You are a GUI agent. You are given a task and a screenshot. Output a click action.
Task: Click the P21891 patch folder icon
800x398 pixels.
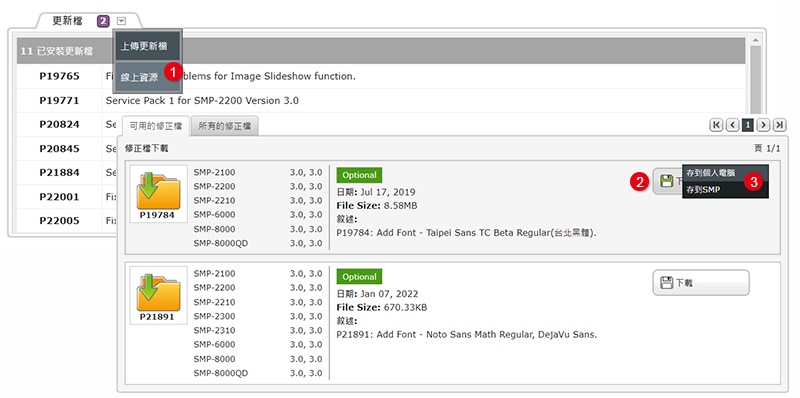[158, 294]
